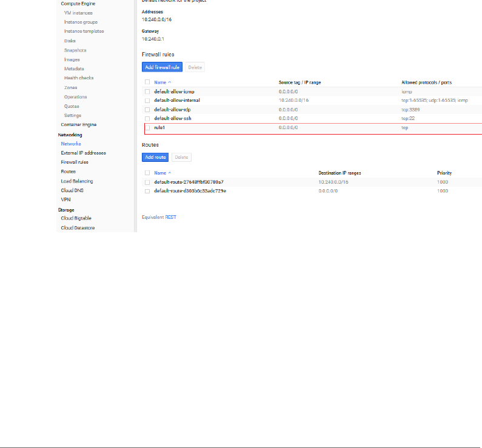Open Cloud DNS in the sidebar
The height and width of the screenshot is (448, 482).
click(x=72, y=190)
